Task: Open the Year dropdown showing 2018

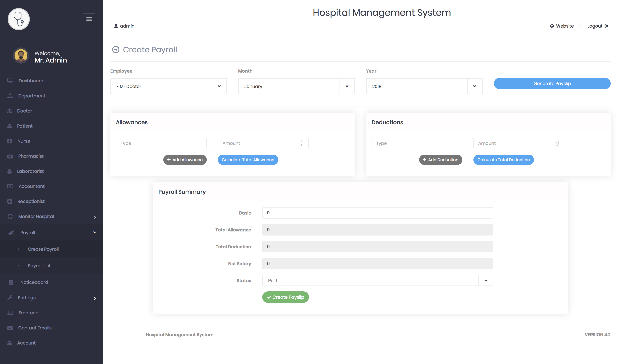Action: pyautogui.click(x=424, y=86)
